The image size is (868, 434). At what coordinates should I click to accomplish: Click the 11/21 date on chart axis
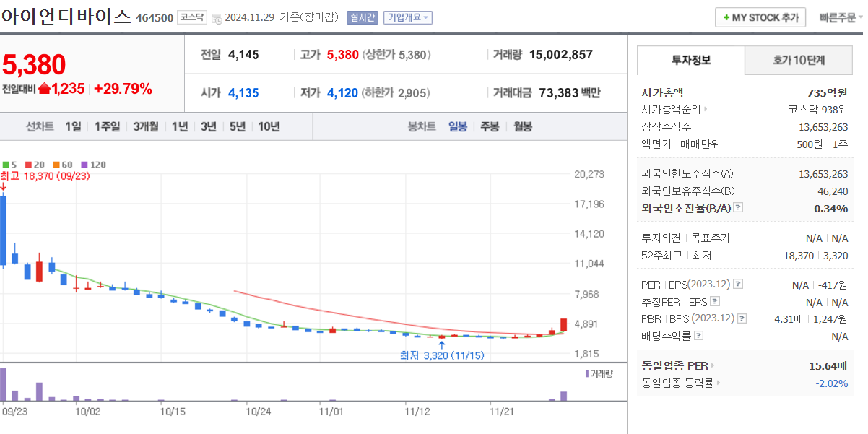coord(502,410)
